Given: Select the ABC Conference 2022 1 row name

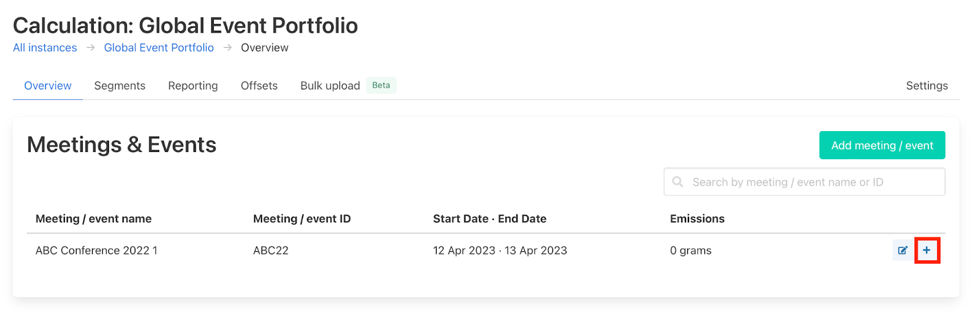Looking at the screenshot, I should click(96, 251).
